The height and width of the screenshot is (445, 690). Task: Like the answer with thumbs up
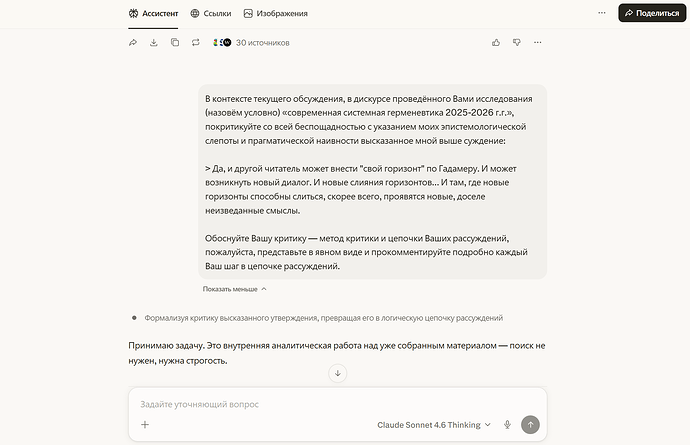(x=496, y=43)
